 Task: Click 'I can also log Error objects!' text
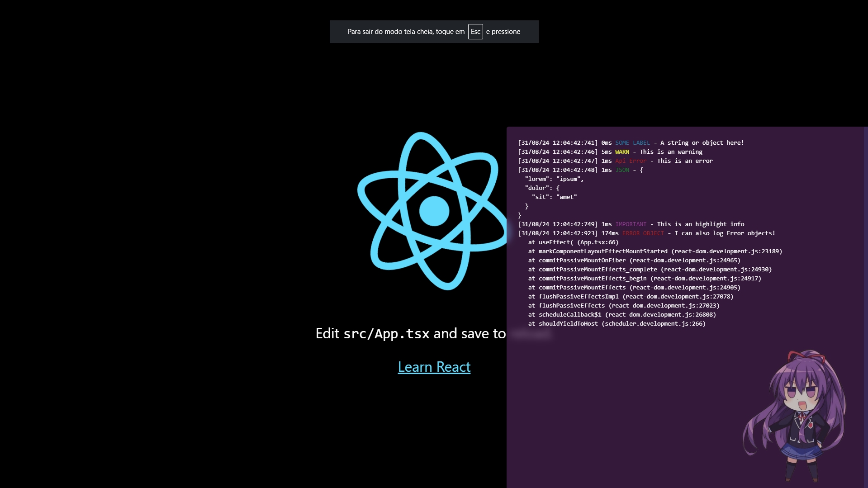pyautogui.click(x=725, y=233)
